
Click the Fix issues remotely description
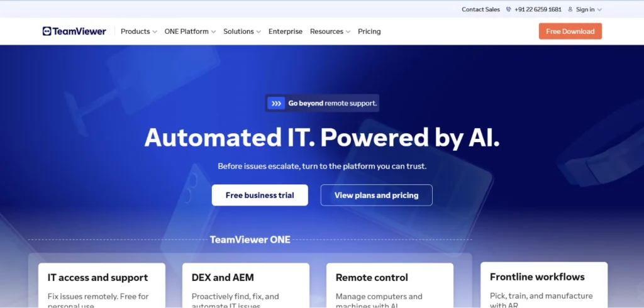[98, 300]
